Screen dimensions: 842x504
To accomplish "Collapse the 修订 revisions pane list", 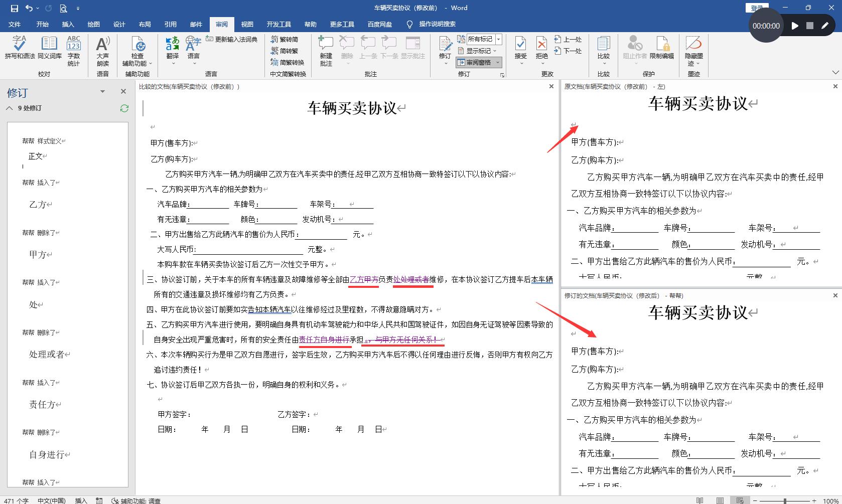I will pos(9,108).
